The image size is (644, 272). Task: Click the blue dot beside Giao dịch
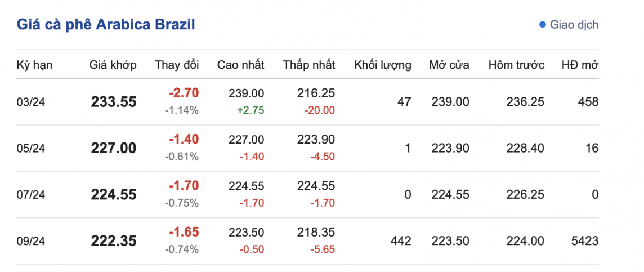coord(543,25)
